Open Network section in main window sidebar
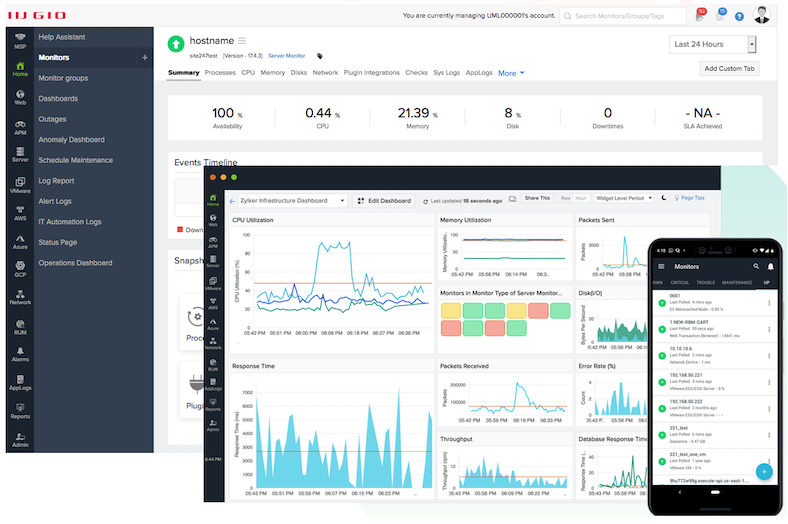Viewport: 788px width, 524px height. (20, 297)
